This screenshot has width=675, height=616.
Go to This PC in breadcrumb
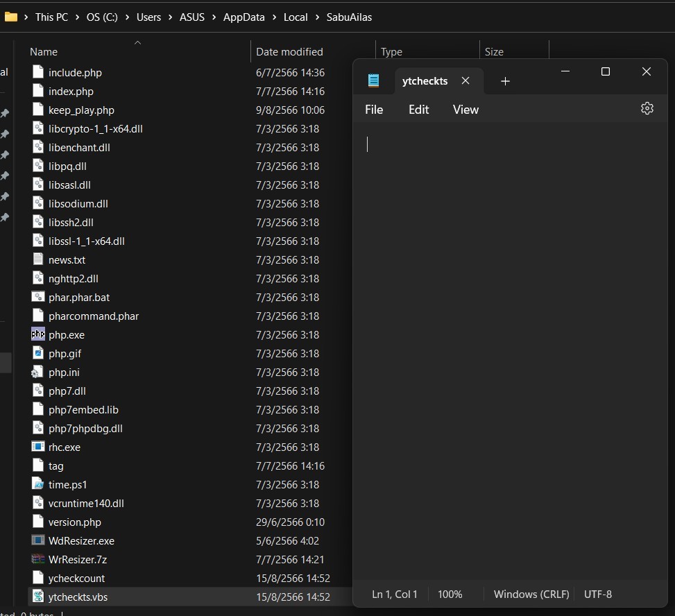tap(51, 17)
